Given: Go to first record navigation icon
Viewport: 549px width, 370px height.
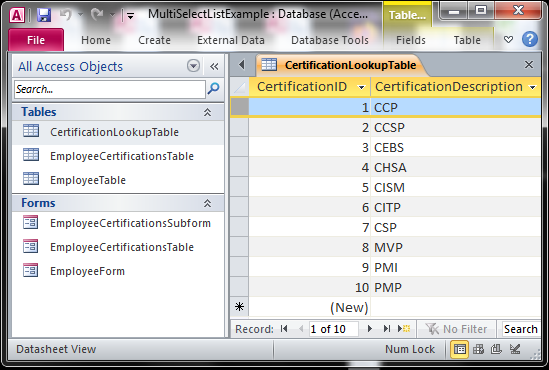Looking at the screenshot, I should 284,329.
